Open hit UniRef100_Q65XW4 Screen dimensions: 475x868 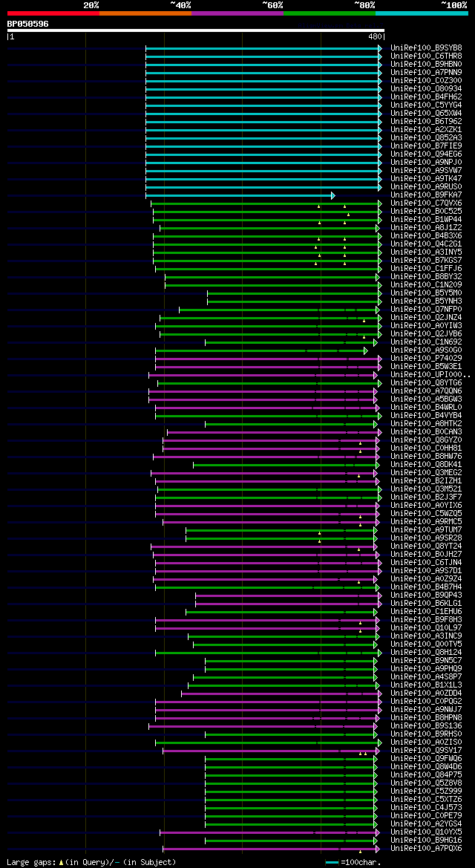point(426,114)
